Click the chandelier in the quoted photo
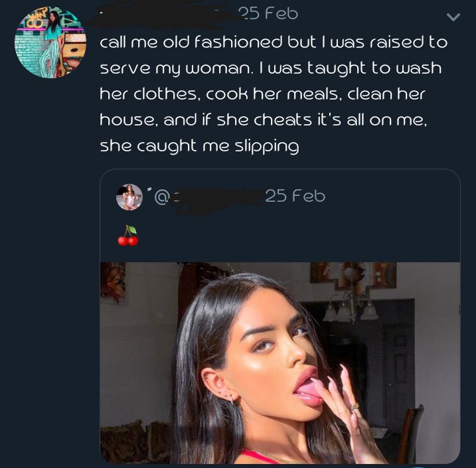The image size is (476, 468). click(351, 304)
